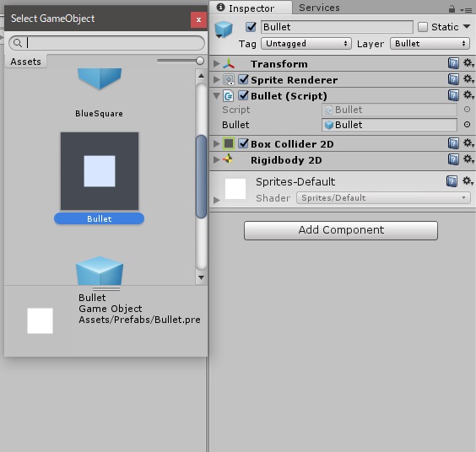Click the Assets/Prefabs/Bullet.pre path text

[139, 320]
